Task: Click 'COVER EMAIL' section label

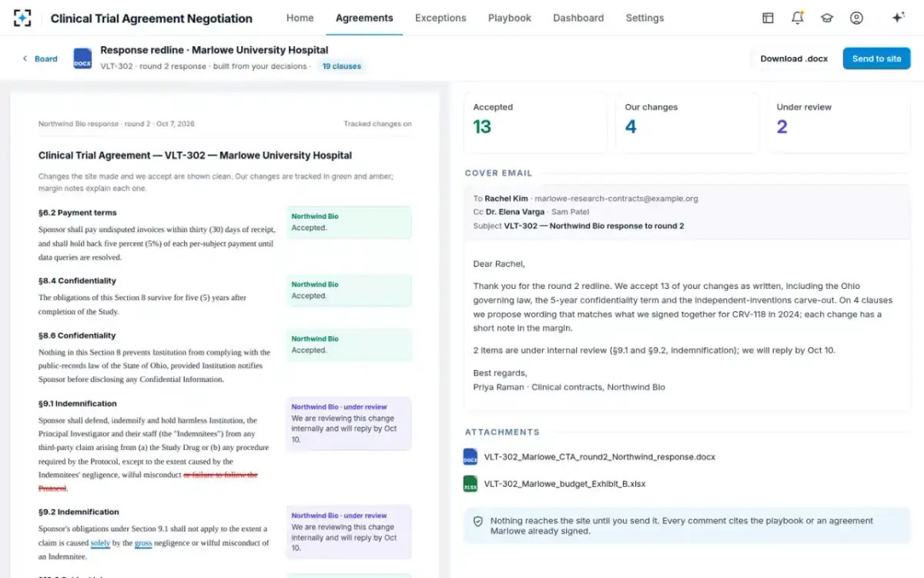Action: [498, 173]
